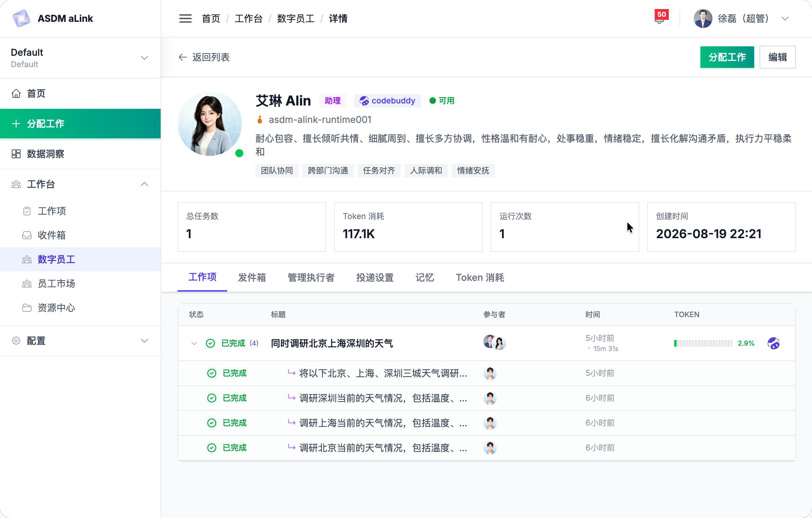Switch to the Token 消耗 tab
The image size is (812, 518).
(x=480, y=278)
